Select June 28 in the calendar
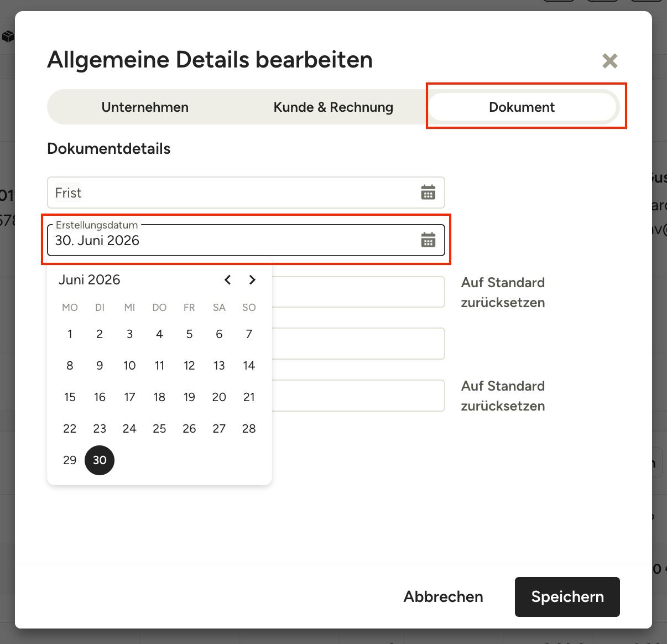The width and height of the screenshot is (667, 644). point(249,429)
